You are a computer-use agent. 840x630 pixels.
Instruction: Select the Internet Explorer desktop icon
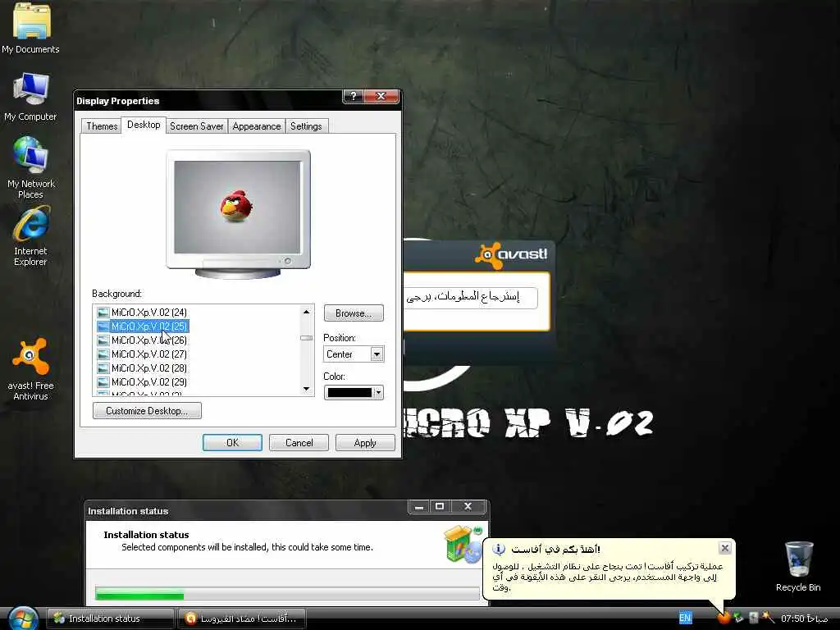[x=30, y=237]
